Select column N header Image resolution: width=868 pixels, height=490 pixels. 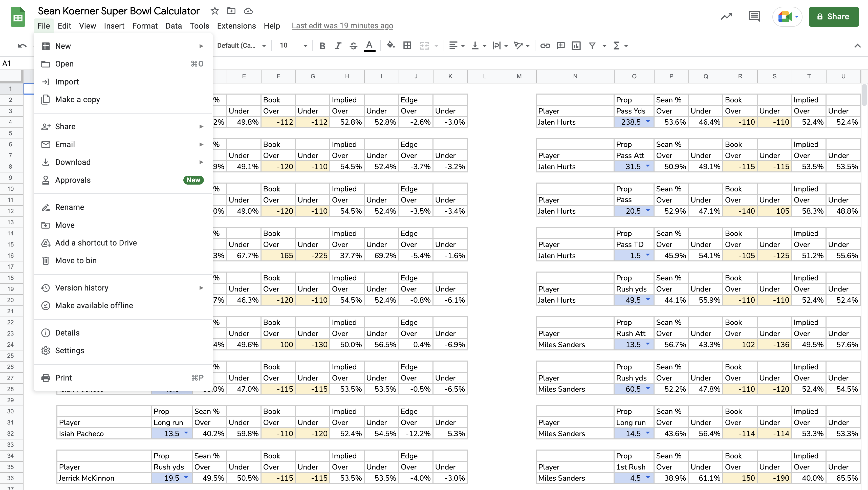[575, 76]
